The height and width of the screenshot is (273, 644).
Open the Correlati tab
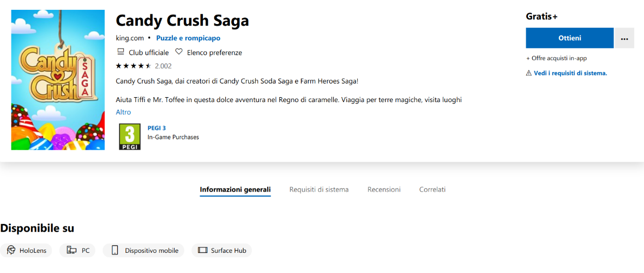click(432, 189)
